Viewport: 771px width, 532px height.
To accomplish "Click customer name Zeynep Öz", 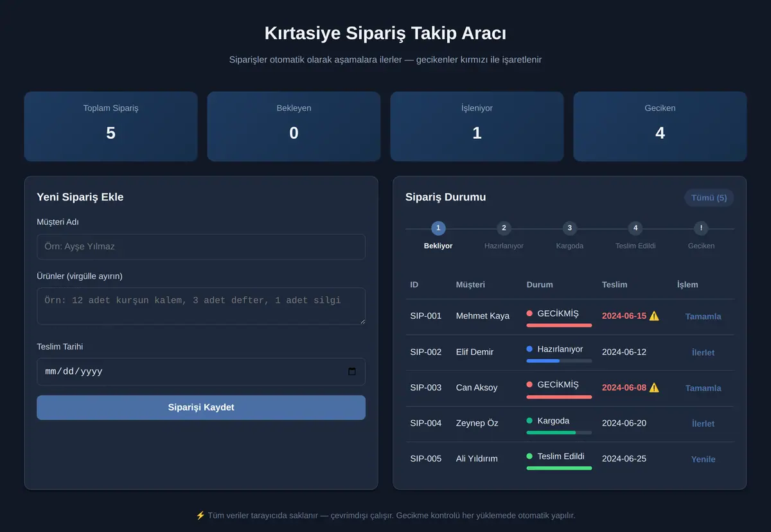I will pyautogui.click(x=475, y=423).
